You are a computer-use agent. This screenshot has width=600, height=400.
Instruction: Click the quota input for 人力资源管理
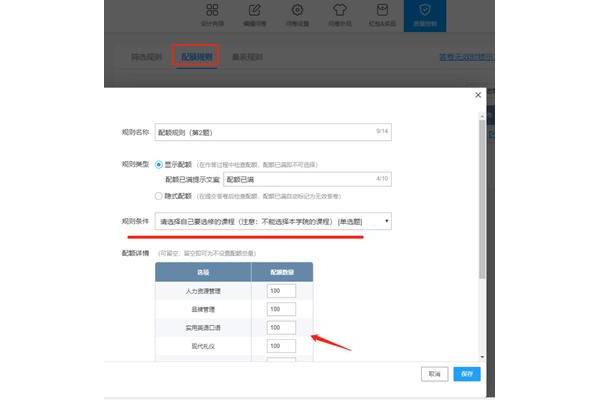point(281,291)
